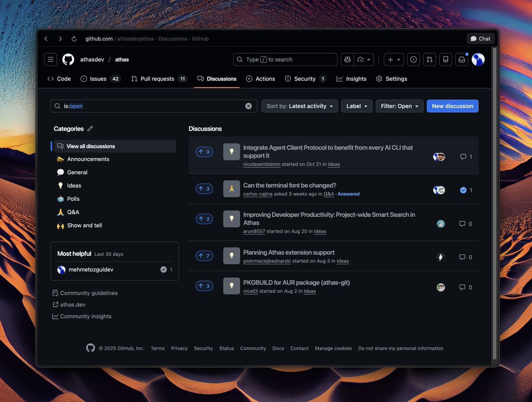Open the athas repository name link
The width and height of the screenshot is (532, 402).
pos(122,59)
